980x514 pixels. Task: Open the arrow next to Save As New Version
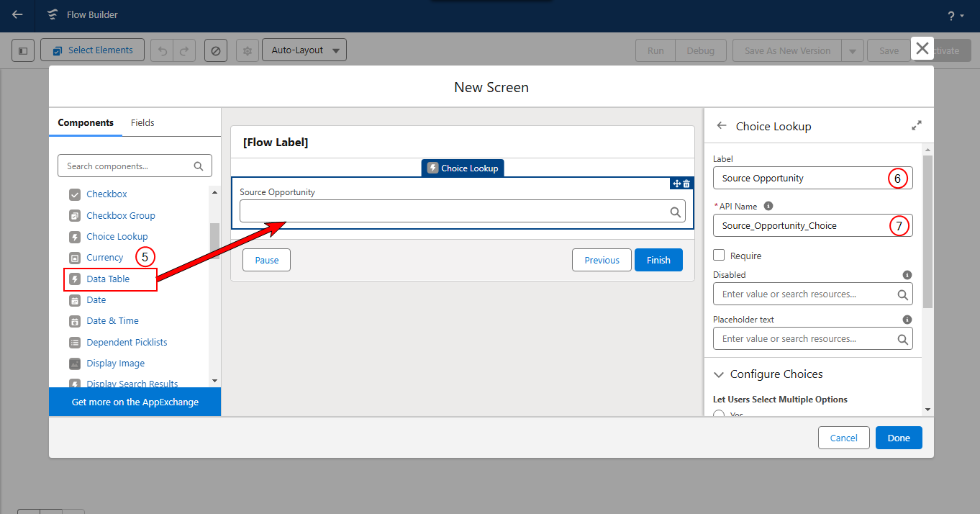[x=853, y=50]
